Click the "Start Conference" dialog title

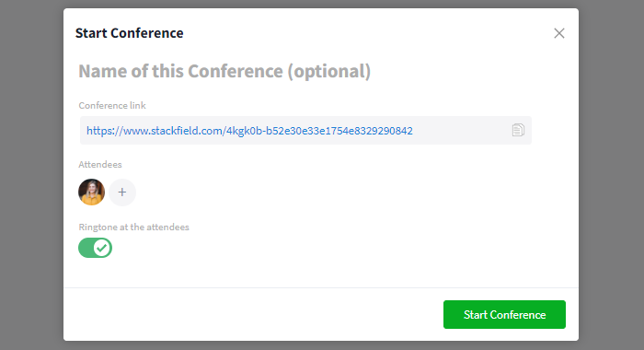[x=130, y=33]
